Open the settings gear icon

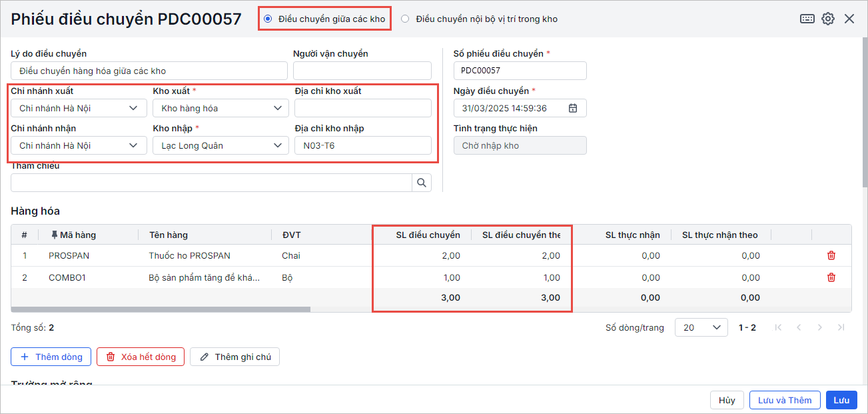(x=827, y=19)
